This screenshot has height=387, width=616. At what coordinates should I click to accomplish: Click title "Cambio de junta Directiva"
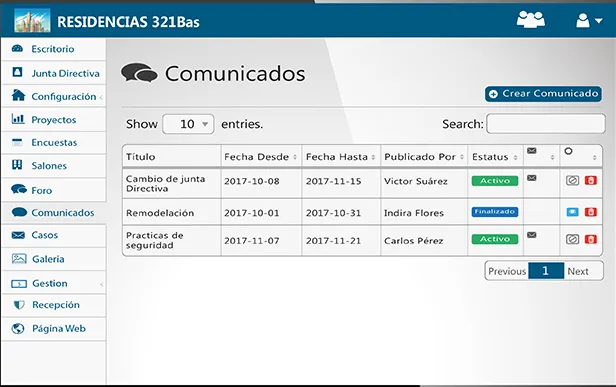(165, 183)
